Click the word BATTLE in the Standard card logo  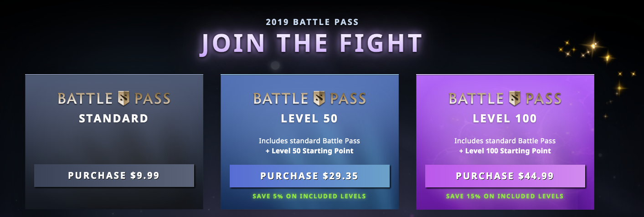(85, 99)
